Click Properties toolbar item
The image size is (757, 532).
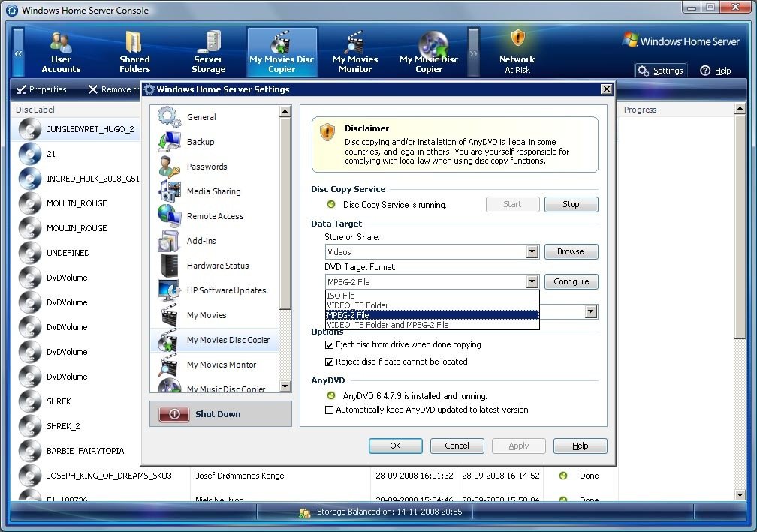(41, 89)
